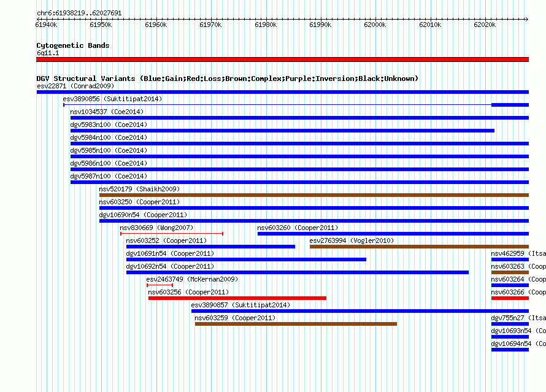The width and height of the screenshot is (546, 392).
Task: Open nsv830669 (Wong2007) label
Action: tap(156, 228)
